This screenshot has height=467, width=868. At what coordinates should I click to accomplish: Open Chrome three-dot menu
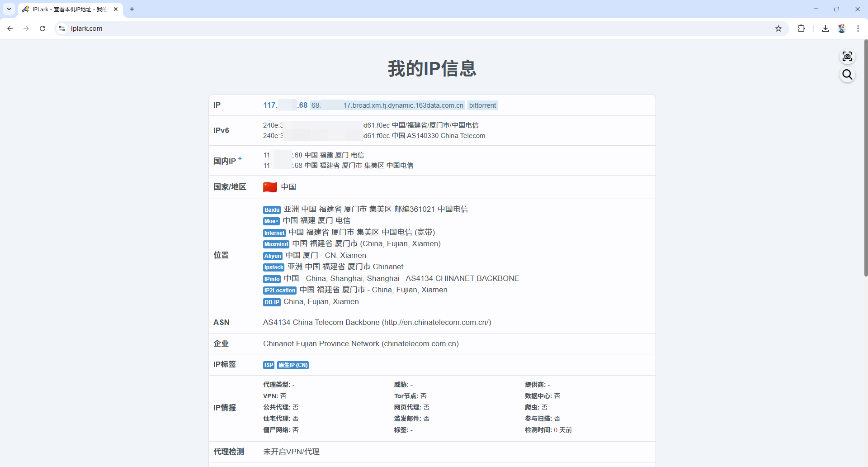coord(858,29)
